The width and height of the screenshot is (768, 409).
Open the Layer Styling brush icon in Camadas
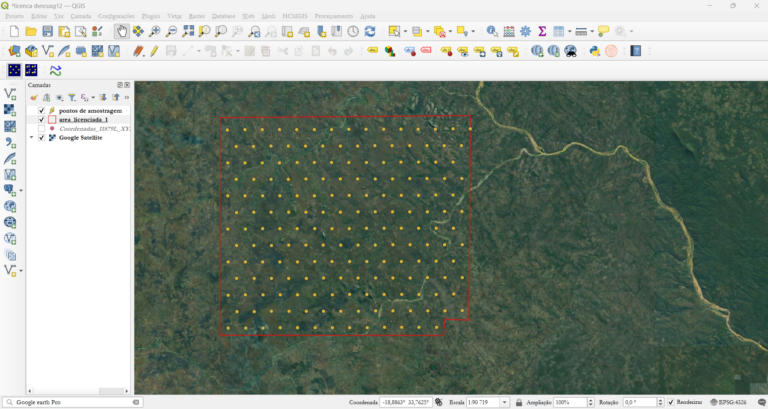click(x=34, y=97)
